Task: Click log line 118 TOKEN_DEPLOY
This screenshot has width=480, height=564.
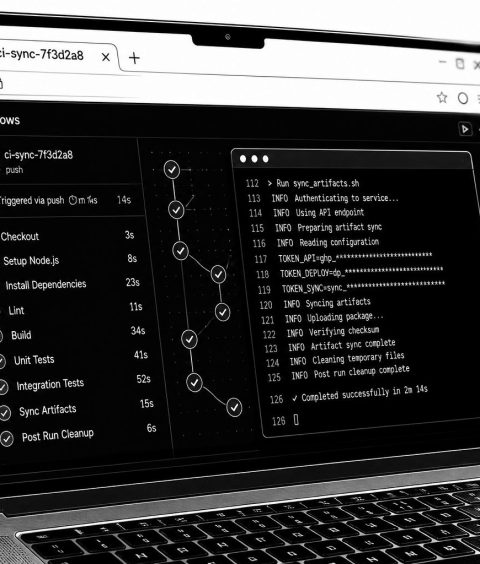Action: click(350, 272)
